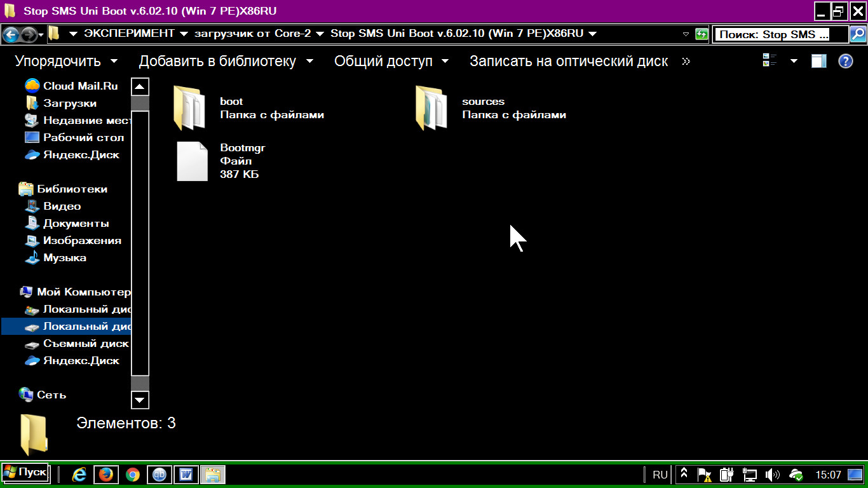Click the Пуск start button

(x=25, y=473)
